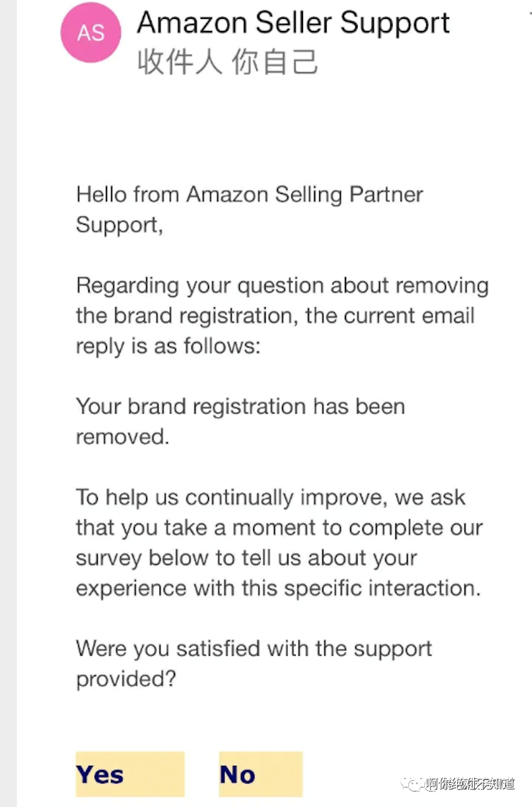Click the "the brand registration, the current email" line
Image resolution: width=532 pixels, height=807 pixels.
tap(275, 315)
